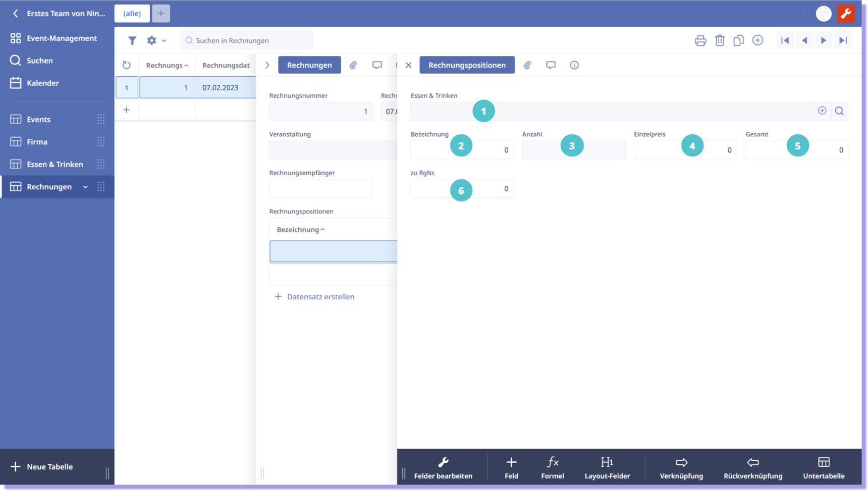Expand the settings gear dropdown
The image size is (868, 491).
tap(156, 41)
